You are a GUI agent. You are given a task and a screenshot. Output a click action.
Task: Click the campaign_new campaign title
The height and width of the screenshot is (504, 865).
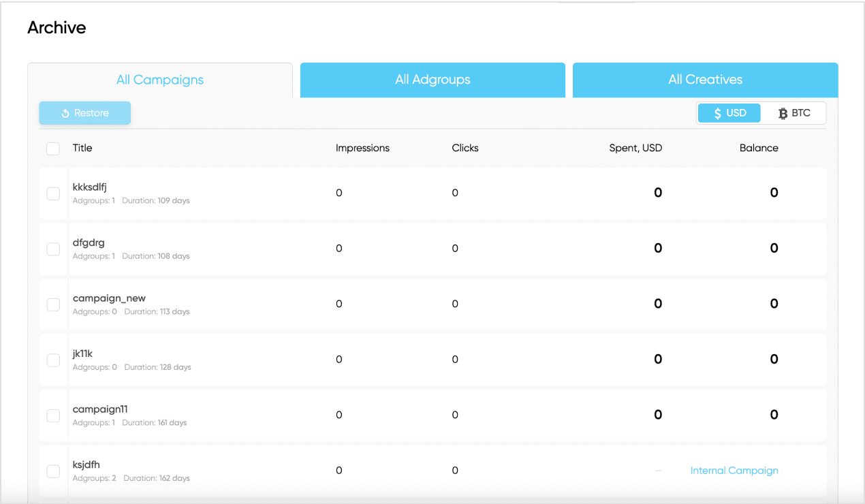[109, 298]
